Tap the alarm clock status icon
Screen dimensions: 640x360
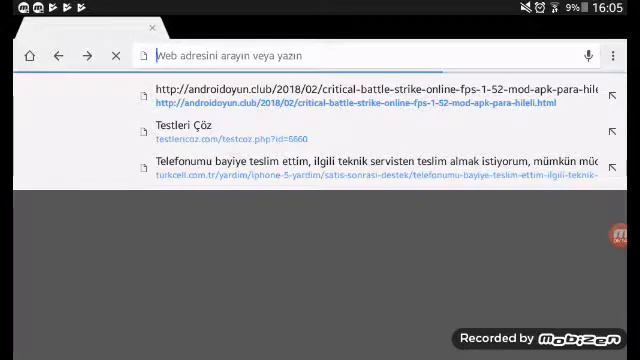click(540, 7)
